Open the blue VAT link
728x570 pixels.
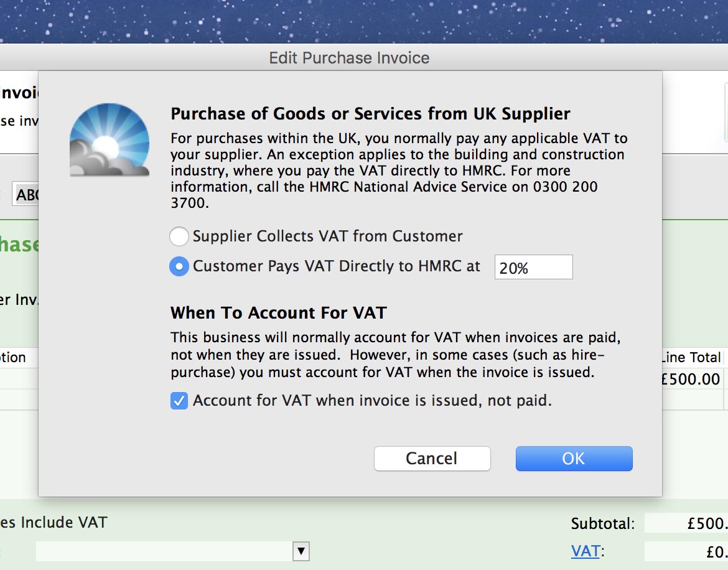(x=585, y=551)
